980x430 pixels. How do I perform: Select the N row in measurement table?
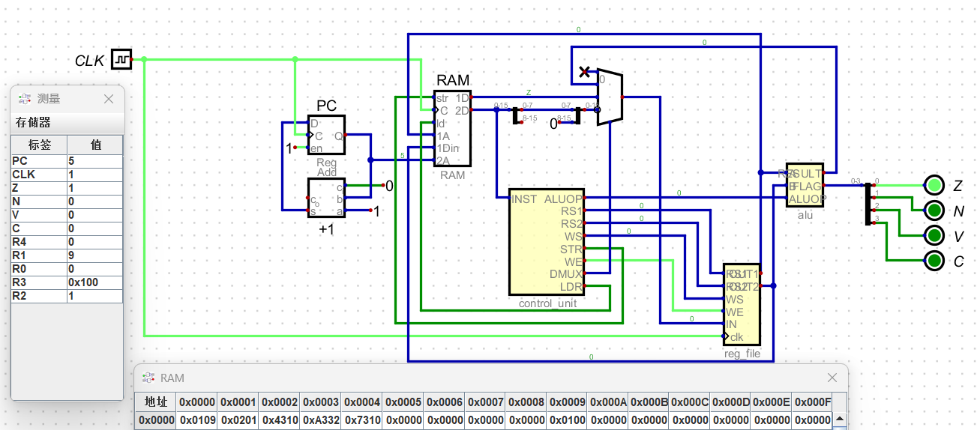tap(67, 201)
